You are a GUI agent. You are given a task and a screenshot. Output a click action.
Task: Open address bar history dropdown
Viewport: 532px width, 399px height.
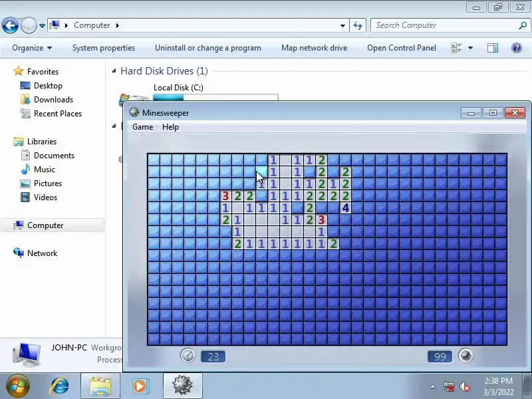tap(342, 25)
